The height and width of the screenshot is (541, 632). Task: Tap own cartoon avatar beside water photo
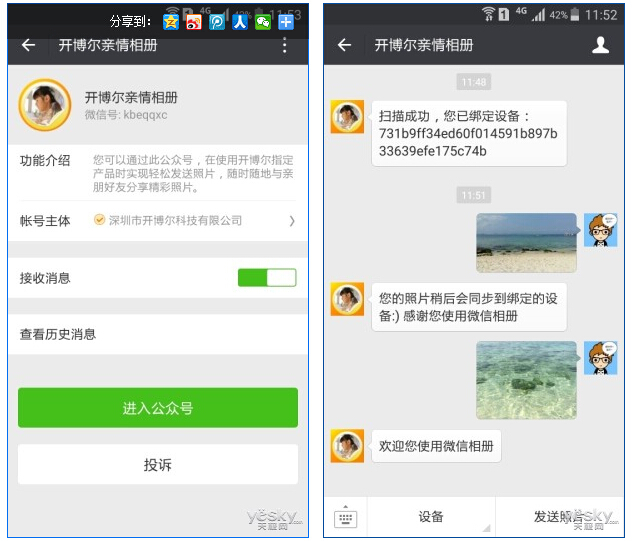[x=601, y=358]
